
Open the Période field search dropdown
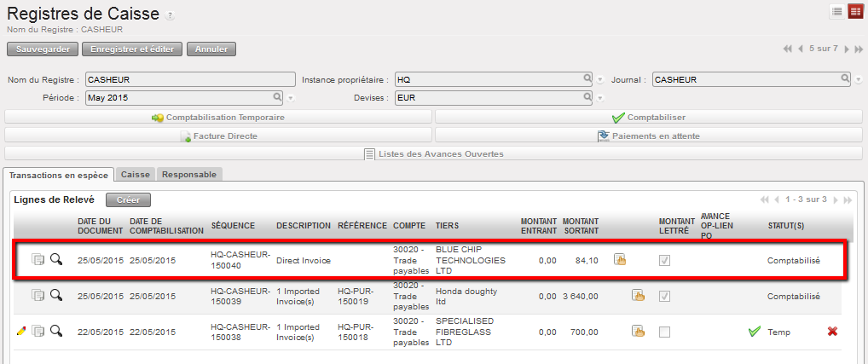(277, 97)
